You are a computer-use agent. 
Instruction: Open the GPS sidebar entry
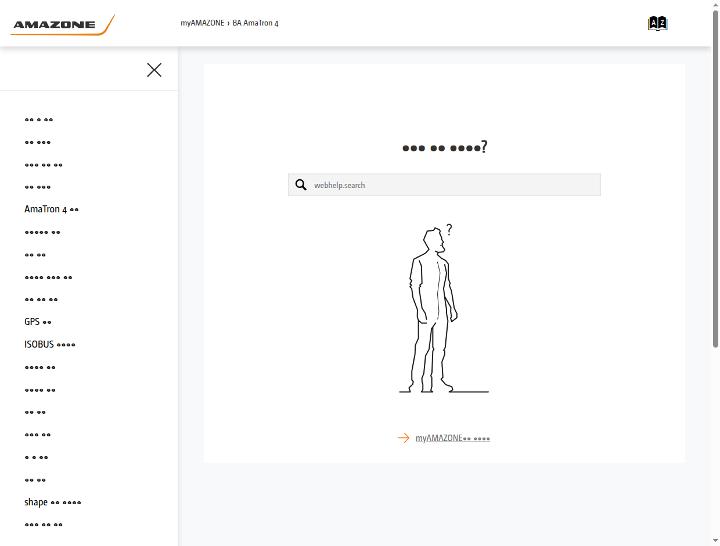pyautogui.click(x=38, y=322)
